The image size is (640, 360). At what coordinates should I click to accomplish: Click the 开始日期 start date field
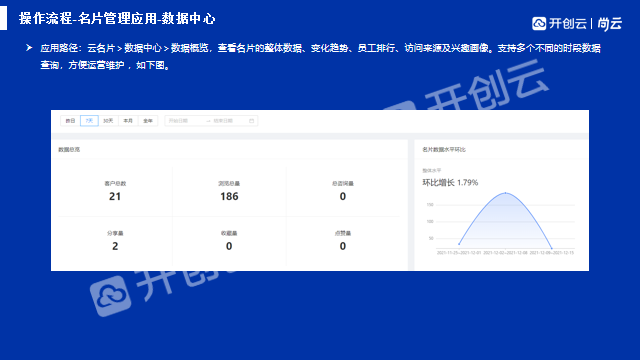[178, 121]
